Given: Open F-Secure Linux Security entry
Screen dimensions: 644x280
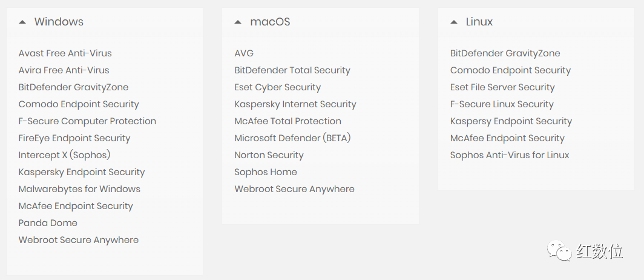Looking at the screenshot, I should [502, 104].
